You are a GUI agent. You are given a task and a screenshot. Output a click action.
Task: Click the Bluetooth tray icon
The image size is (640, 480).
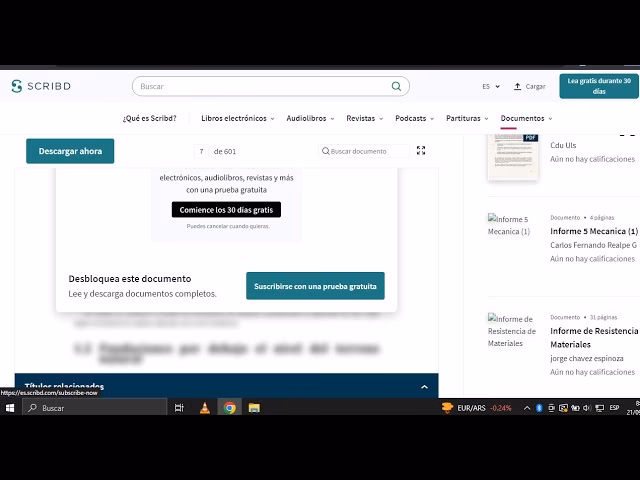[539, 408]
